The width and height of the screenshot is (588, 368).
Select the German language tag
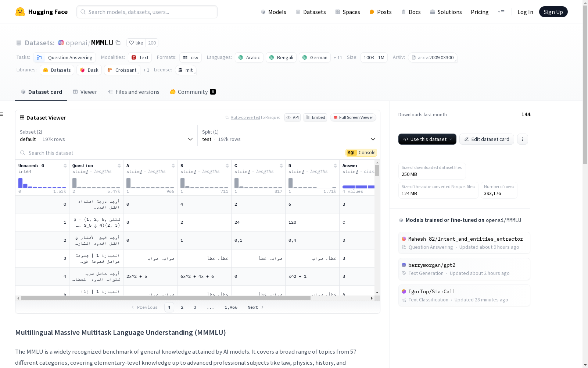[315, 57]
